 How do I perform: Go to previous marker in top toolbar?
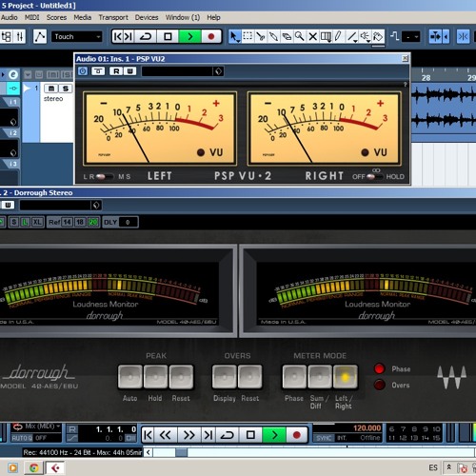pos(117,37)
